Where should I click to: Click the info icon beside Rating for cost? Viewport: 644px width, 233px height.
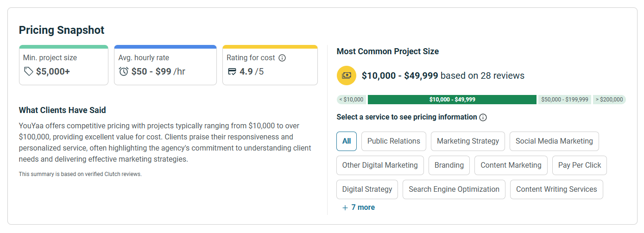coord(282,58)
